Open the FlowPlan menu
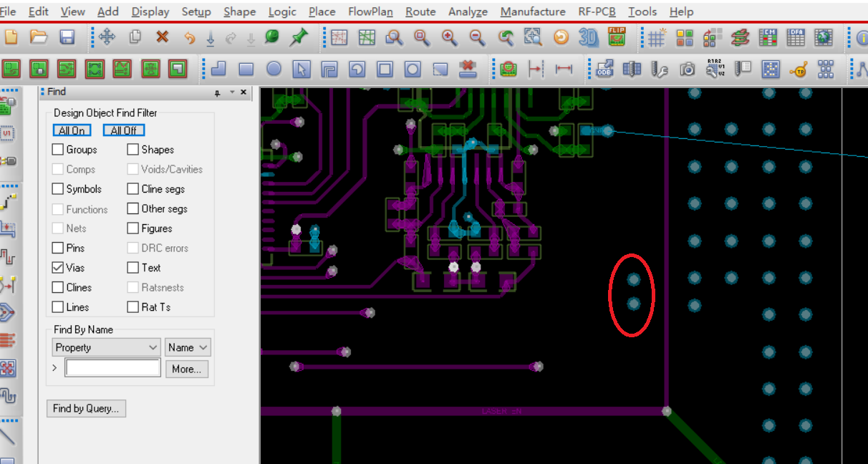Viewport: 868px width, 464px height. click(370, 11)
